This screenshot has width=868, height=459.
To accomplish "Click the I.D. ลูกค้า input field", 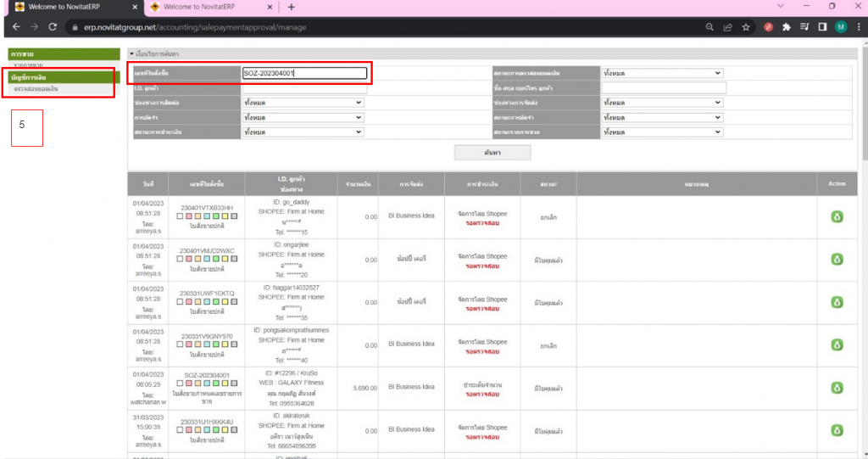I will 303,88.
